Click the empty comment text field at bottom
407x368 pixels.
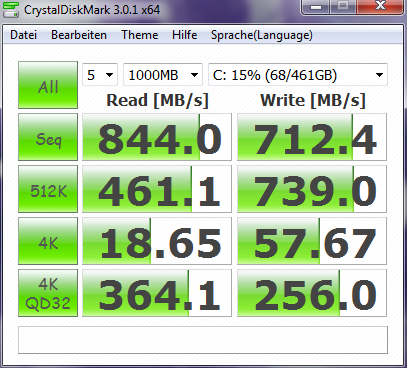(x=203, y=340)
